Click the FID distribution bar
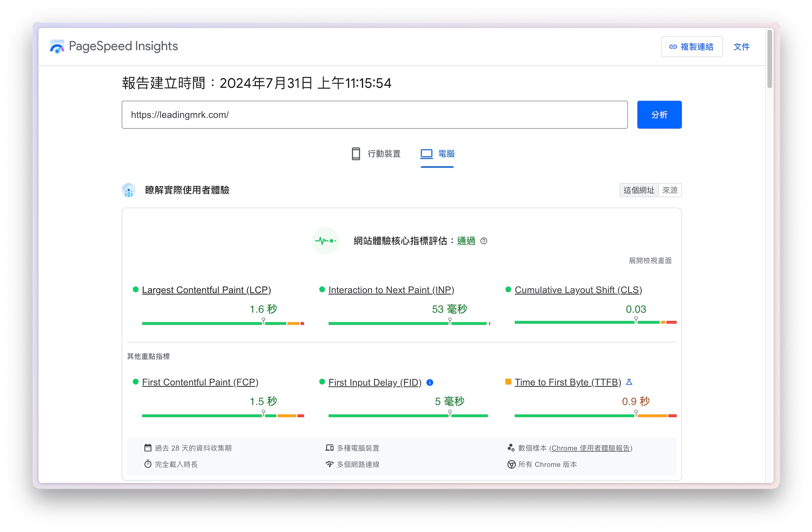The width and height of the screenshot is (812, 532). click(x=408, y=416)
